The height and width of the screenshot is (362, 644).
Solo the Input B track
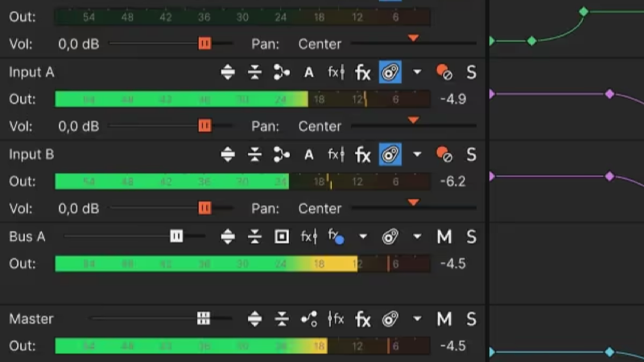(471, 154)
